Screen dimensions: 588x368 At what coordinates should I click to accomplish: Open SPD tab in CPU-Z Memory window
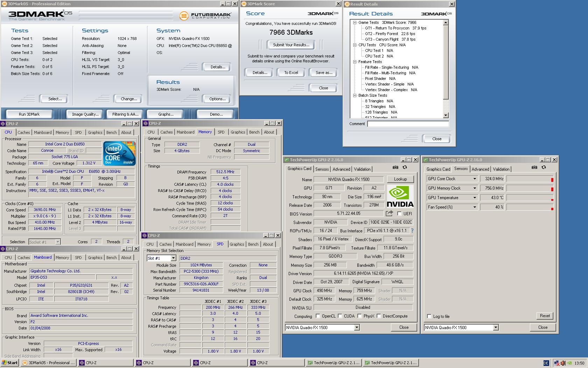[x=221, y=132]
